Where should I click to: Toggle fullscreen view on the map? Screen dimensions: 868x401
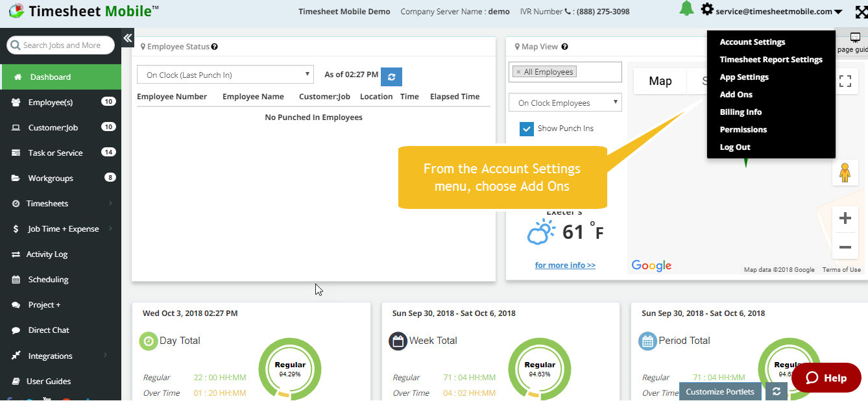click(845, 81)
